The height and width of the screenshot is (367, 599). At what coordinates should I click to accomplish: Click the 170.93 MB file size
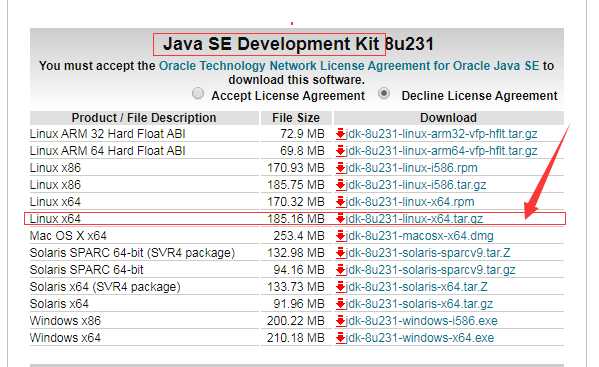296,168
